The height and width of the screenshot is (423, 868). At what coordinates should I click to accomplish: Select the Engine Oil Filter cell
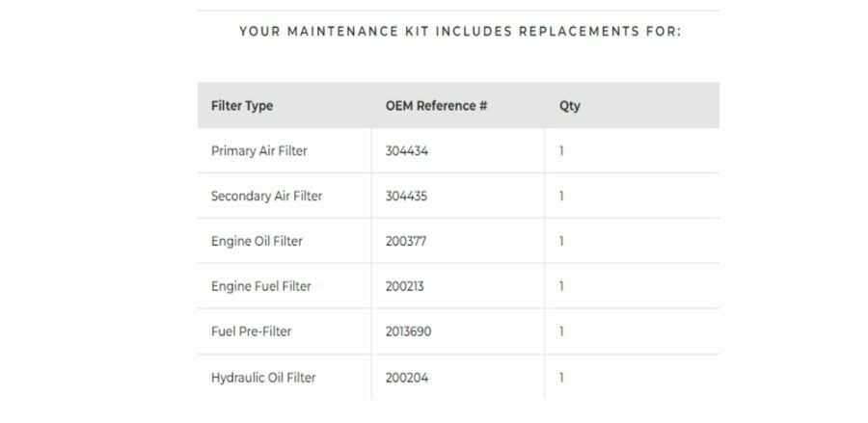tap(257, 241)
